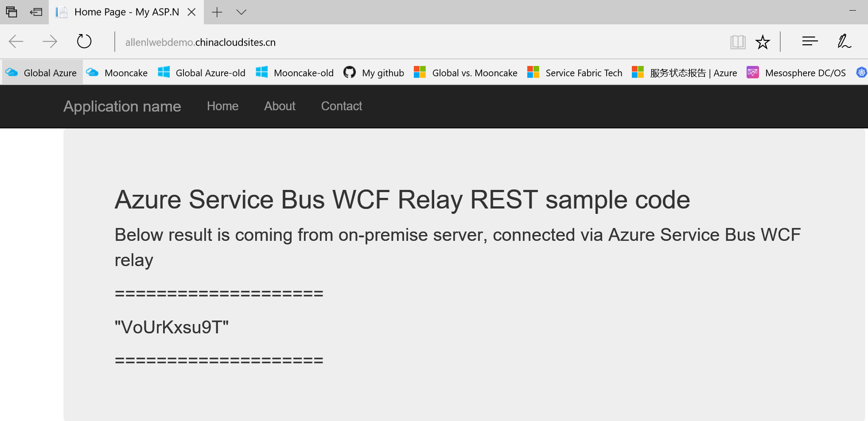The image size is (868, 421).
Task: Open the web note pen icon
Action: click(844, 42)
